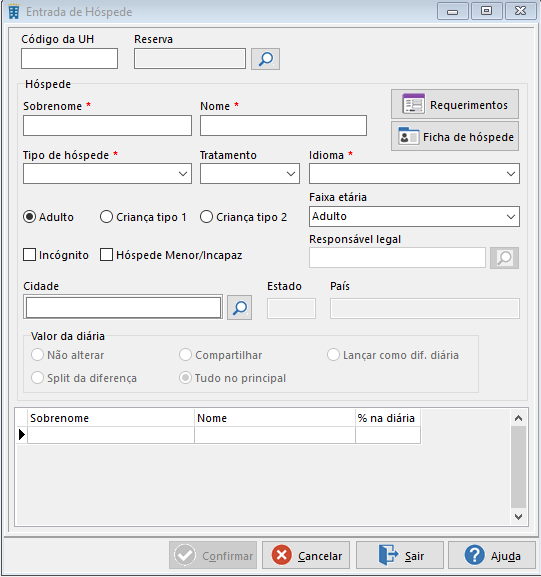Tick the Hóspede Menor/Incapaz checkbox
This screenshot has width=541, height=577.
106,255
